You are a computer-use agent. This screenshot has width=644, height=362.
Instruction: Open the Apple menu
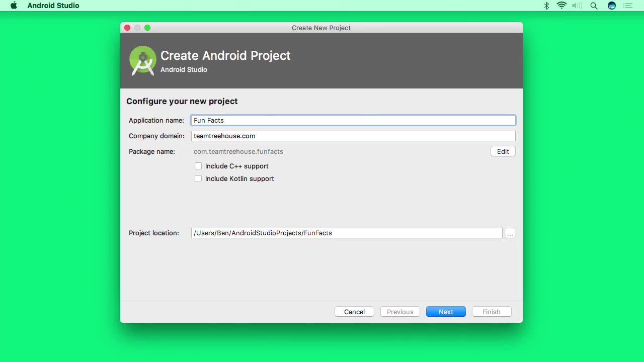pyautogui.click(x=14, y=6)
